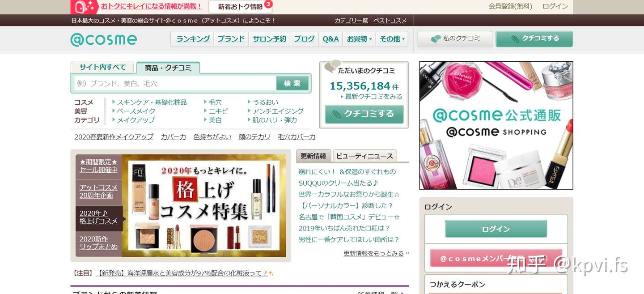Click 会員登録(無料) at the top
The image size is (644, 294).
[511, 6]
